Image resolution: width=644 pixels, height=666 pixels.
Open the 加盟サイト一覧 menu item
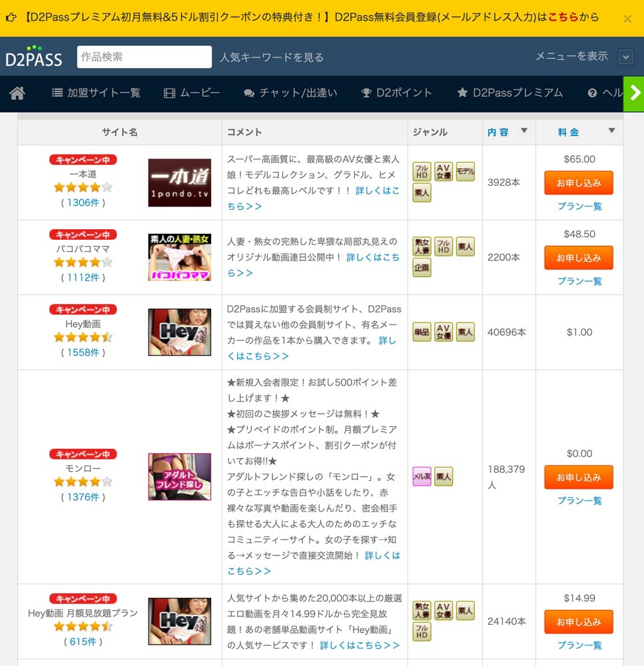97,93
